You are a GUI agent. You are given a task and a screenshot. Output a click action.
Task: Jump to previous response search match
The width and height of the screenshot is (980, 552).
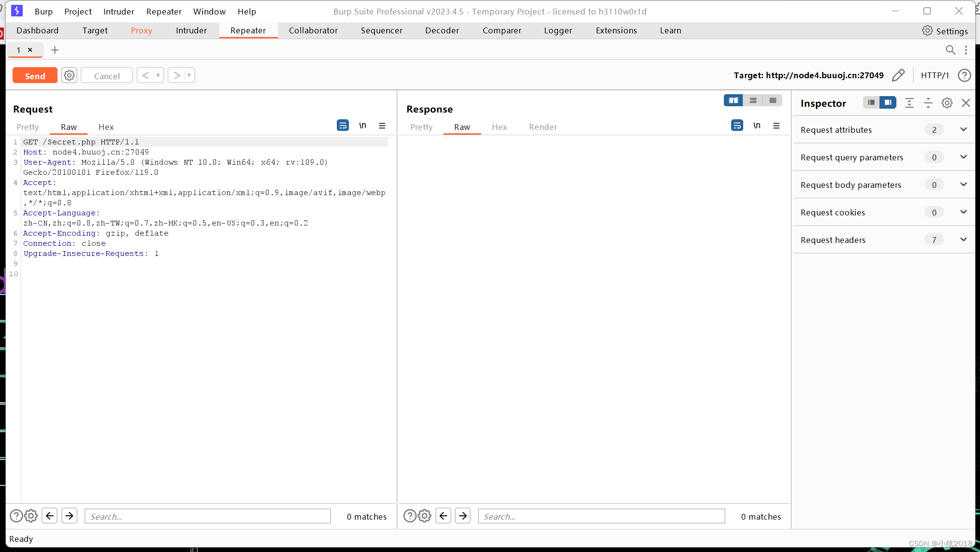(x=443, y=516)
